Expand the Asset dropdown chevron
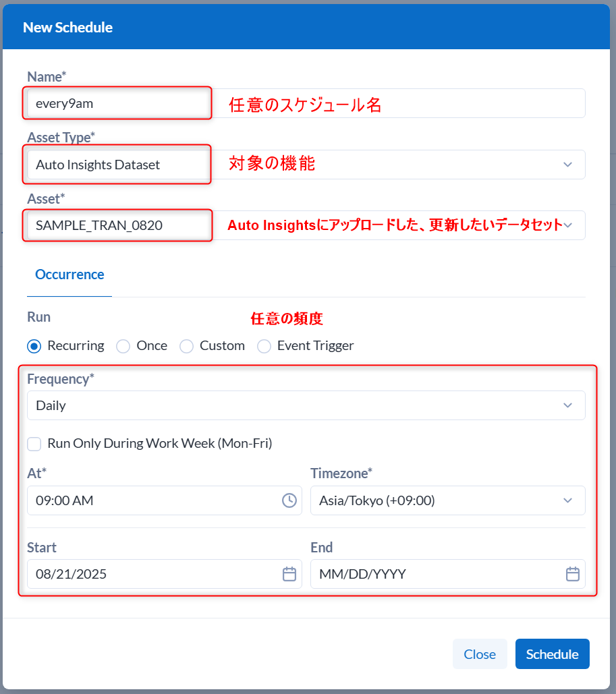 pos(567,225)
